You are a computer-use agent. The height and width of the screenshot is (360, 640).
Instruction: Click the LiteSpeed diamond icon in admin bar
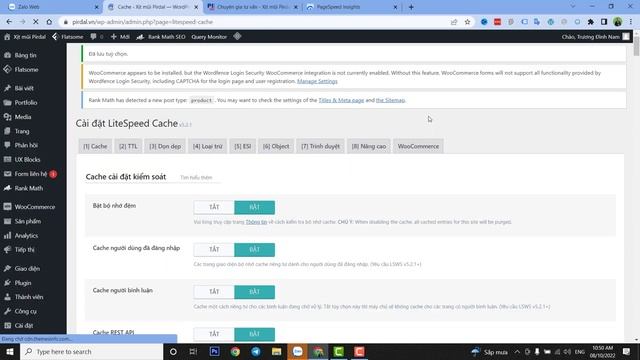point(237,36)
